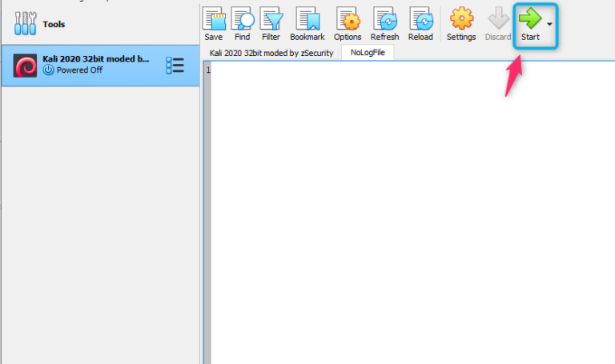This screenshot has height=364, width=615.
Task: Open VM Settings via the gear icon
Action: pos(461,19)
